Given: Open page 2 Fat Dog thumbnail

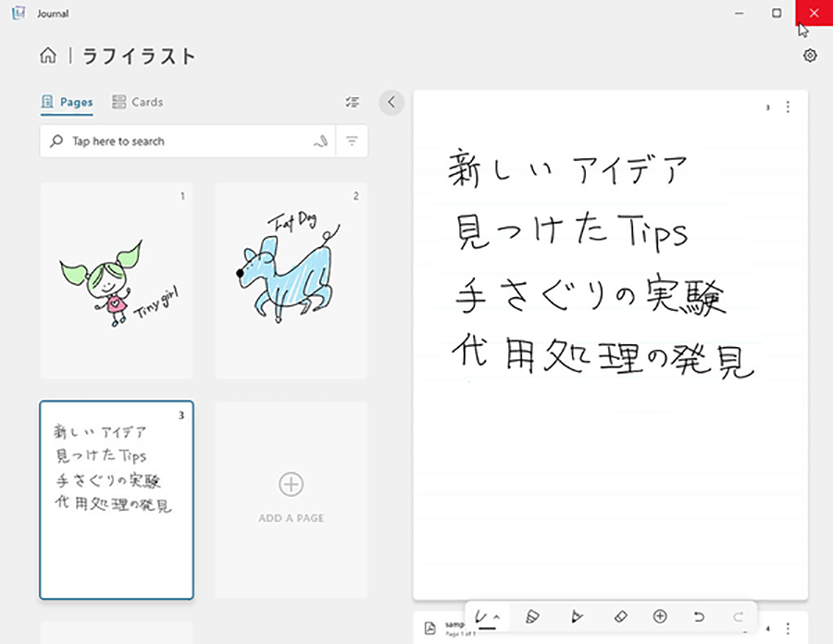Looking at the screenshot, I should [x=291, y=280].
